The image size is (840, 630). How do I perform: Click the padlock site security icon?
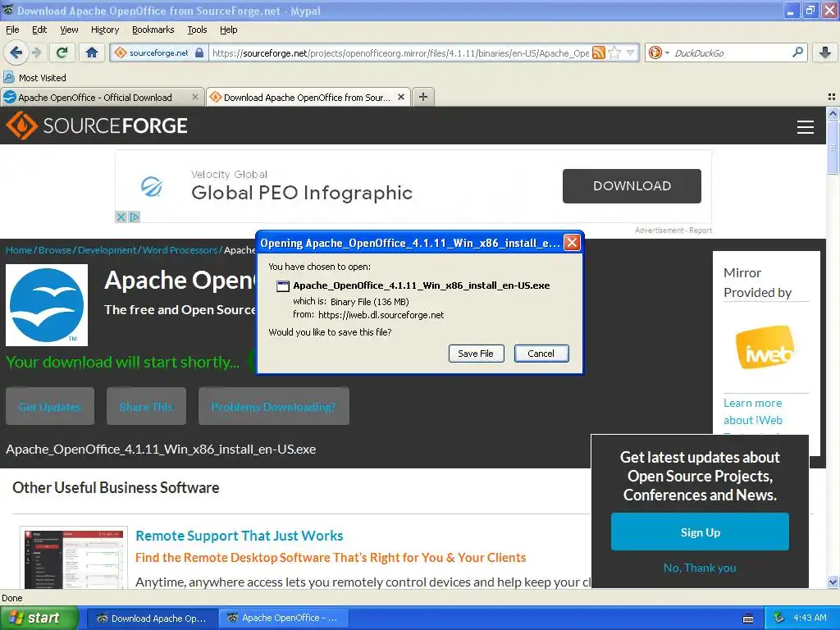click(199, 52)
